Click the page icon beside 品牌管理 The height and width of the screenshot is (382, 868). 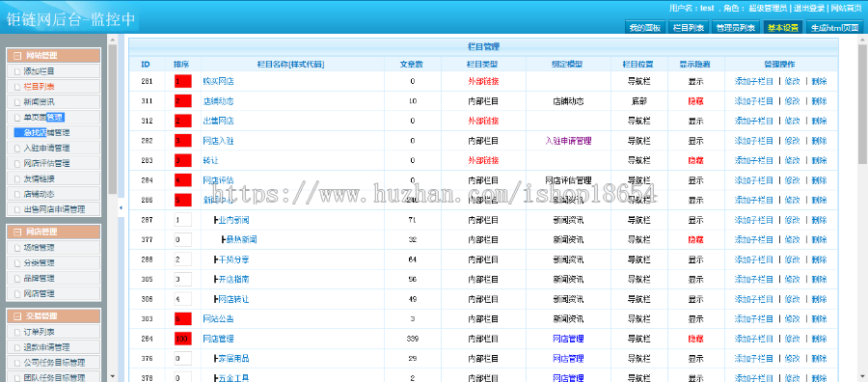click(x=17, y=279)
